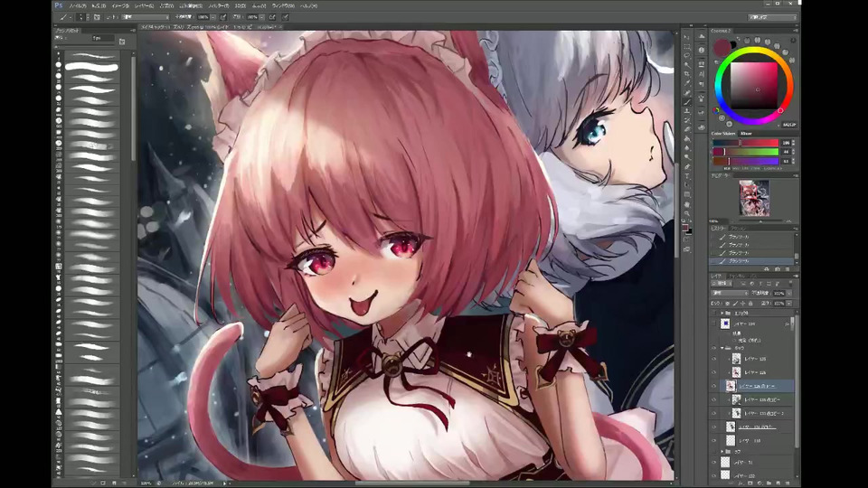Click the foreground color swatch in toolbox
Screen dimensions: 868x488
coord(685,228)
